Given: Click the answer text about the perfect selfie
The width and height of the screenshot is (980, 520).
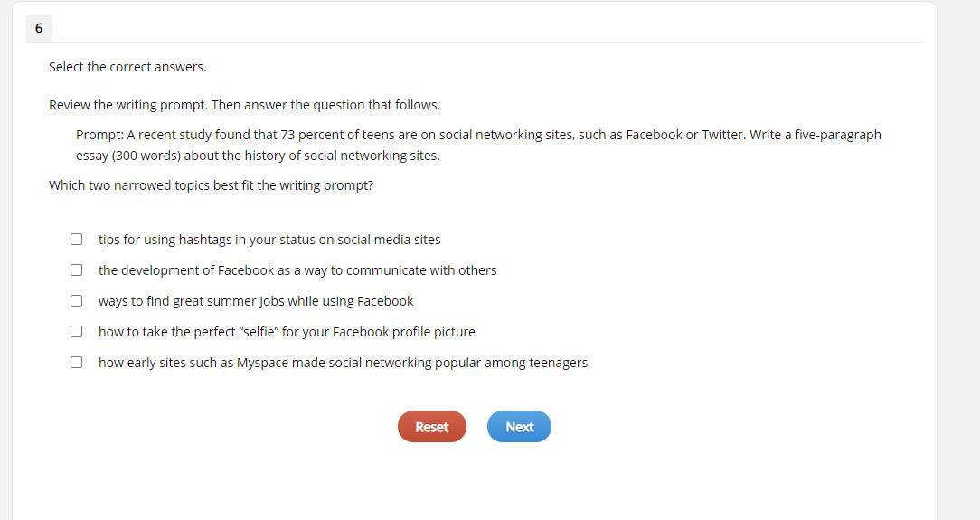Looking at the screenshot, I should tap(287, 332).
